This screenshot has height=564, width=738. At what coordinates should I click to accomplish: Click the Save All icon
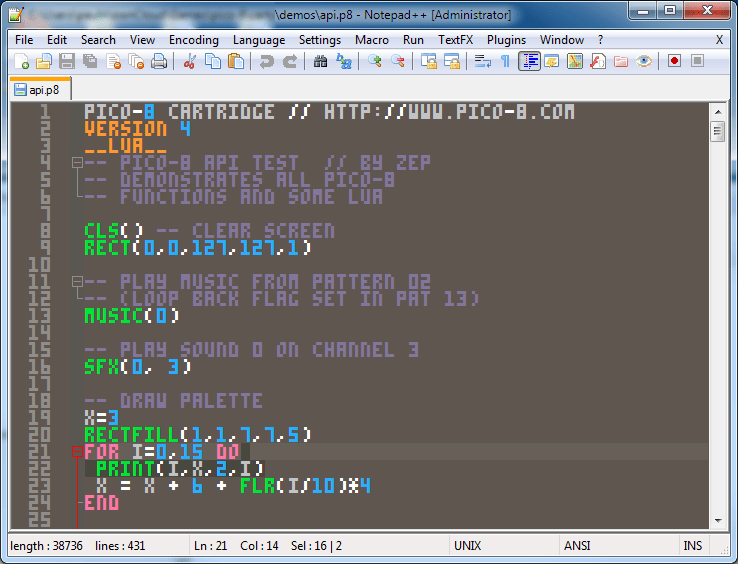pos(90,61)
